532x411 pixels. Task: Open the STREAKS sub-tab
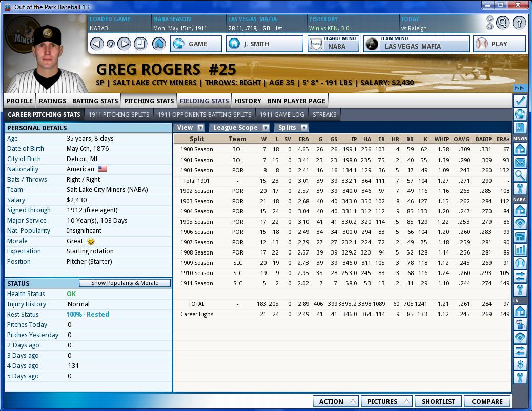[x=324, y=115]
